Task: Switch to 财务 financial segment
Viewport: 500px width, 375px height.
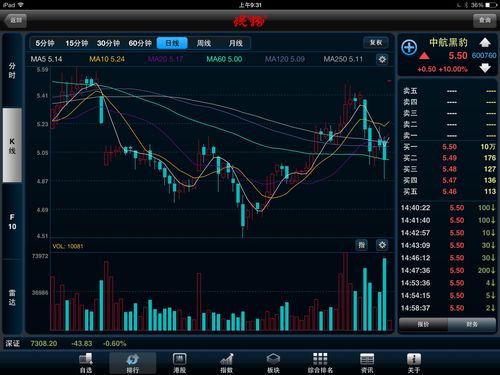Action: coord(472,324)
